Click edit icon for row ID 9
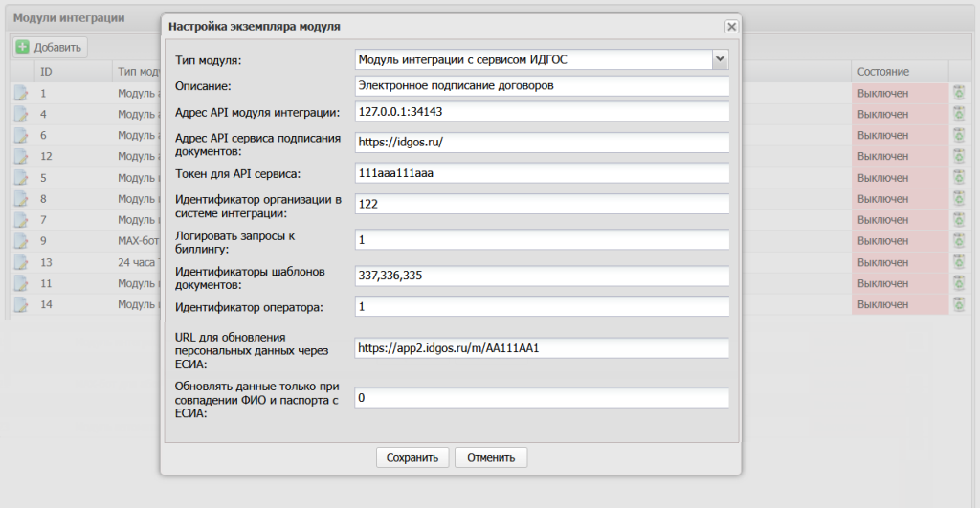This screenshot has height=508, width=980. 21,241
